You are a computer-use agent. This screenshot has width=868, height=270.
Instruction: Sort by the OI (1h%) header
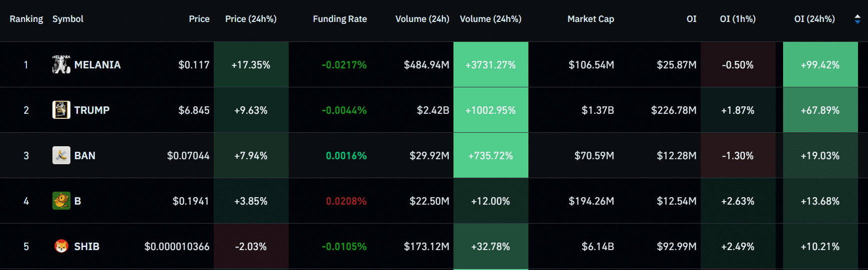tap(737, 19)
